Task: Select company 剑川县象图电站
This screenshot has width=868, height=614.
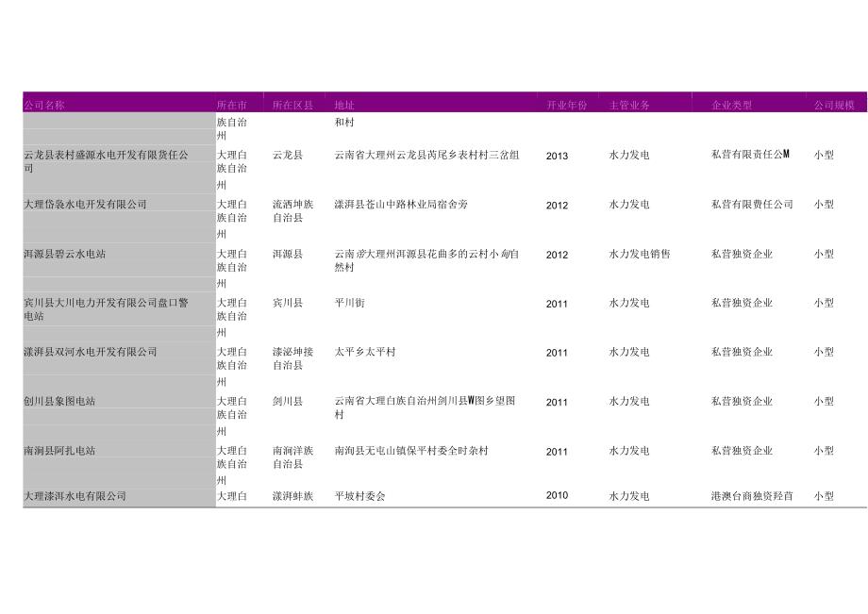Action: (59, 401)
